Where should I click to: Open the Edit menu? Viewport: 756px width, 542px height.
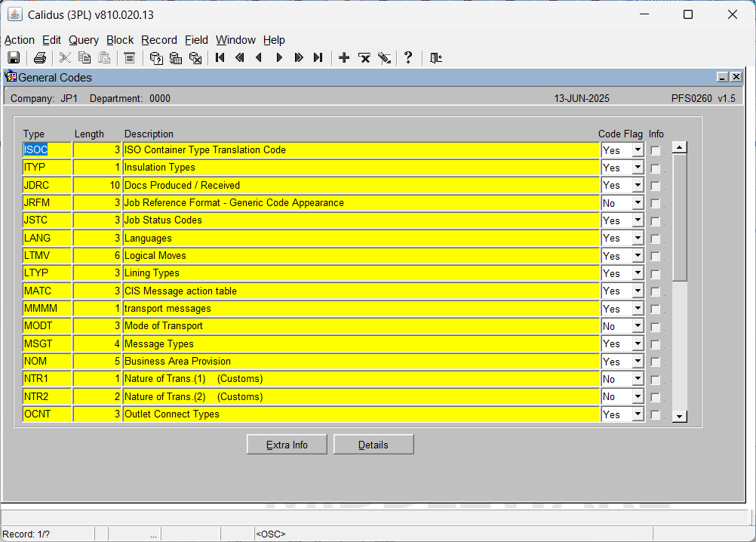click(x=51, y=40)
